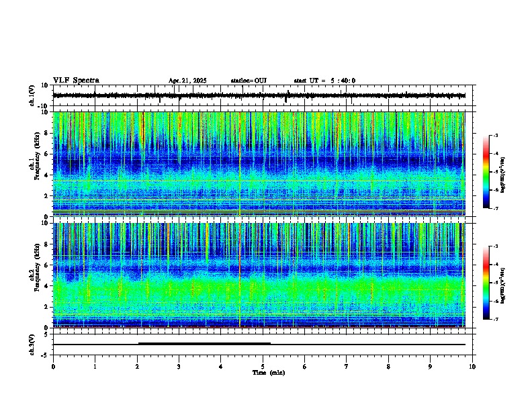This screenshot has height=411, width=532.
Task: Click time axis tick label "6"
Action: (305, 367)
